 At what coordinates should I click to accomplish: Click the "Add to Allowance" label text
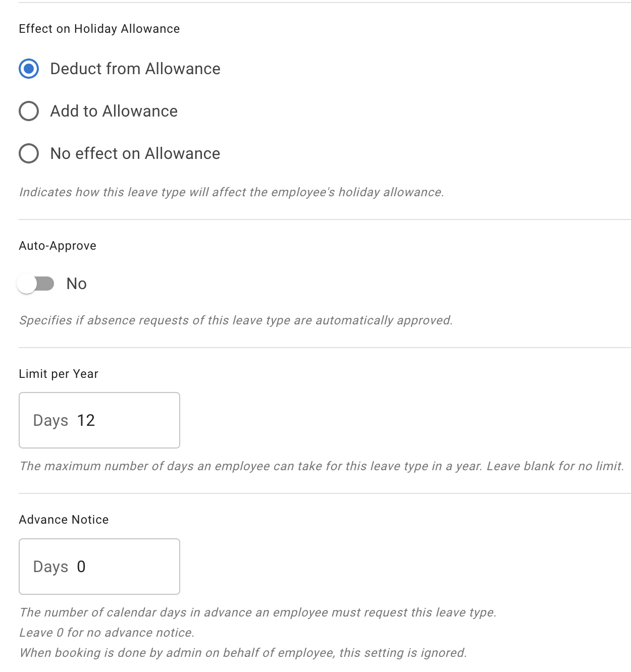point(114,111)
